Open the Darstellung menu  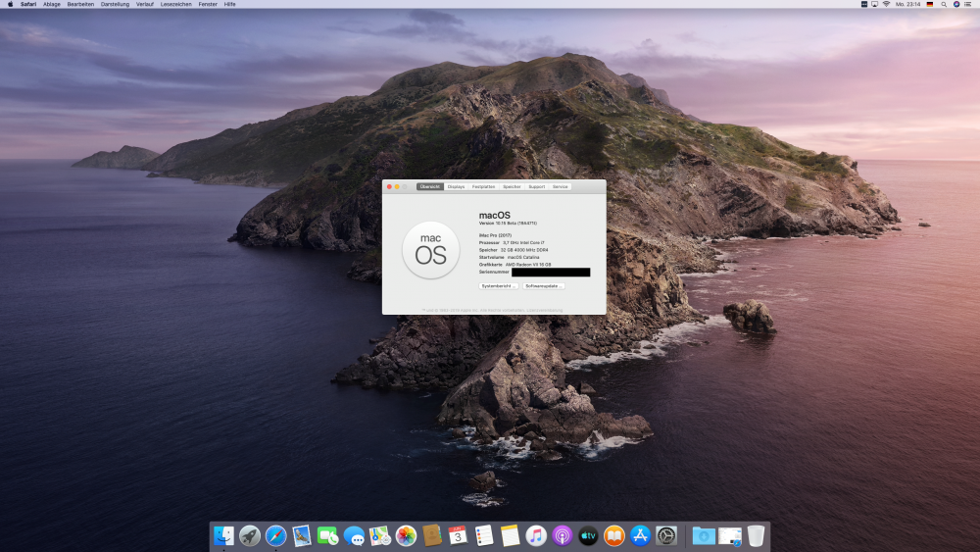(x=115, y=4)
